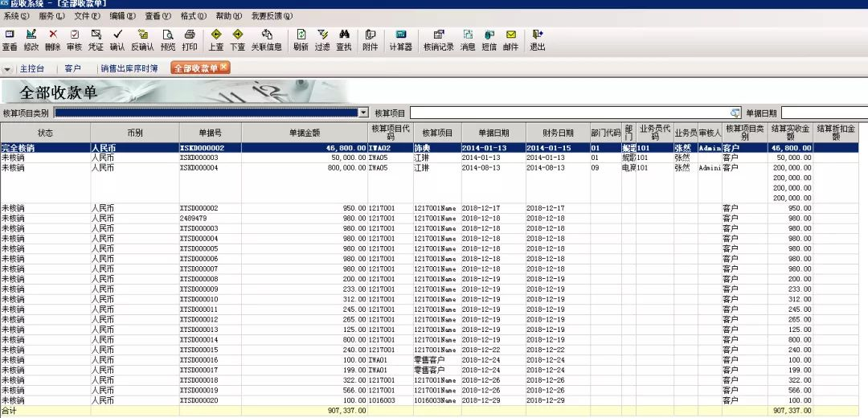Open the 格式(O) menu
This screenshot has height=418, width=868.
tap(194, 17)
